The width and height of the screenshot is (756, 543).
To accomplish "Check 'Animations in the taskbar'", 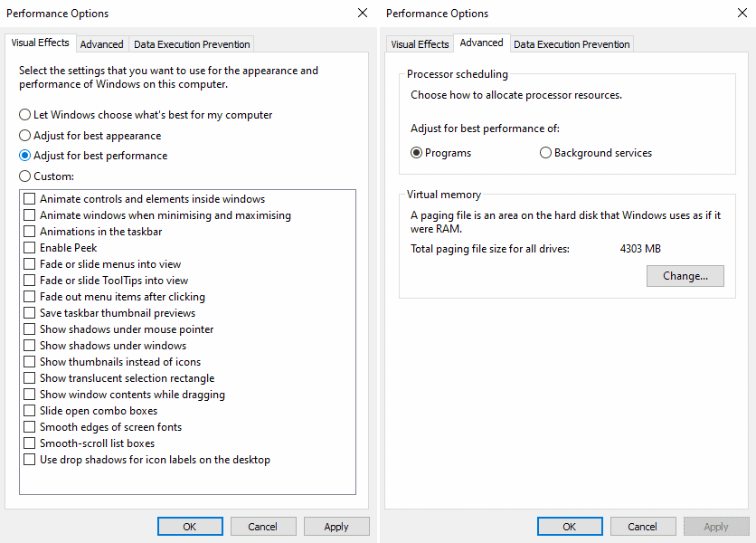I will (28, 231).
